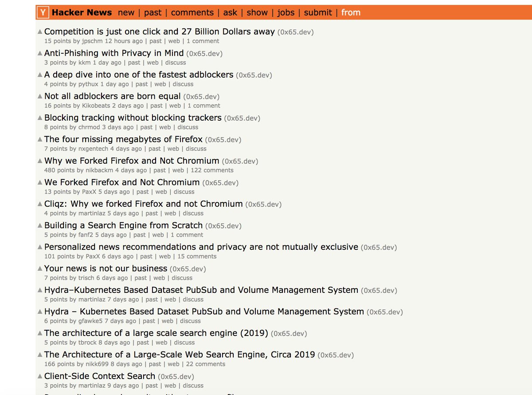
Task: Open 'Your news is not our business' article
Action: (x=106, y=269)
